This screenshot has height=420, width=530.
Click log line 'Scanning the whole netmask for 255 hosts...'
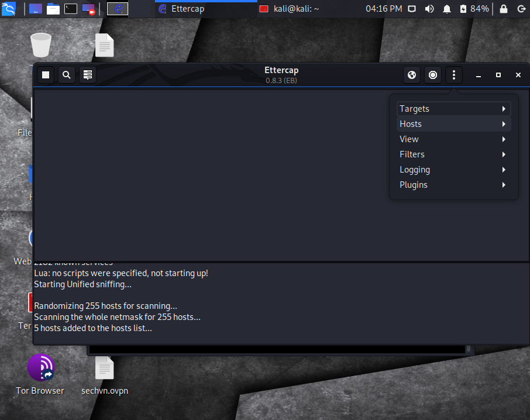pyautogui.click(x=117, y=317)
